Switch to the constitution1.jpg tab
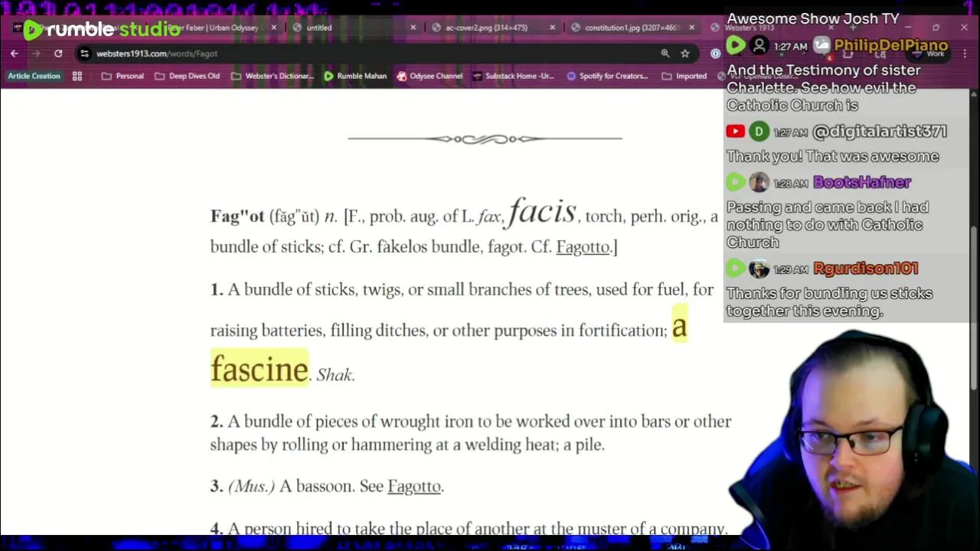The image size is (980, 551). (632, 28)
